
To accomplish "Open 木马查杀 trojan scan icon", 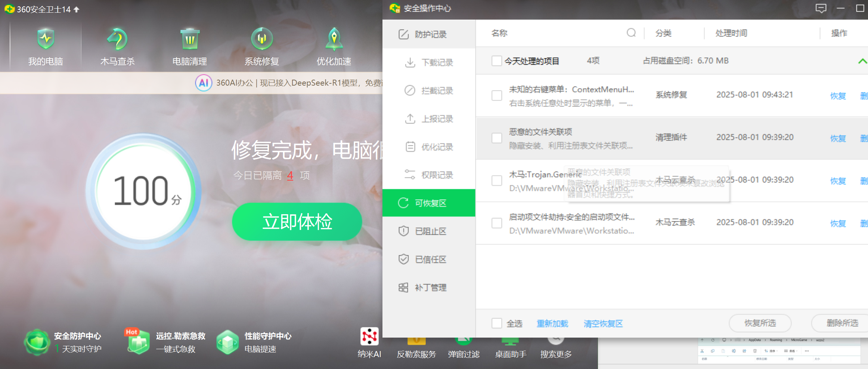I will pyautogui.click(x=117, y=39).
